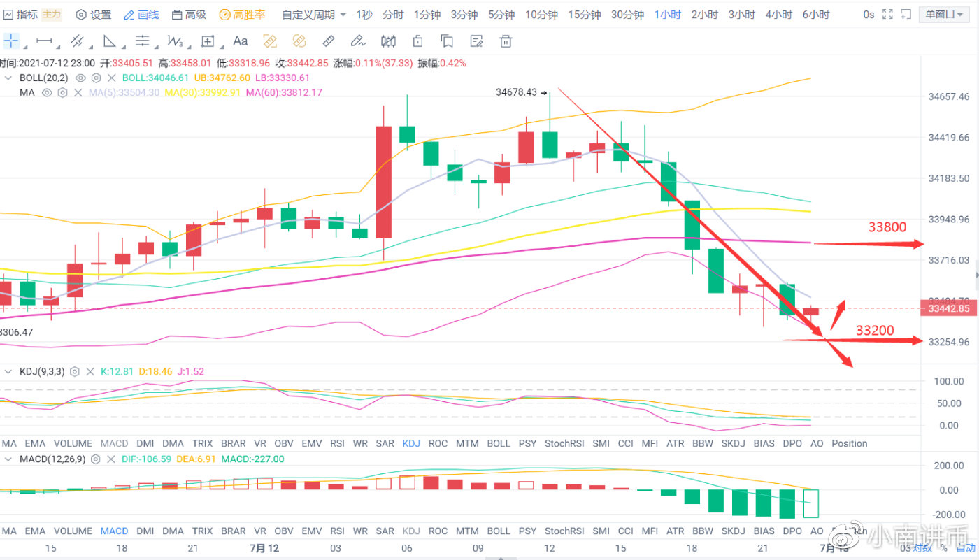
Task: Open the Aa text annotation tool
Action: click(241, 41)
